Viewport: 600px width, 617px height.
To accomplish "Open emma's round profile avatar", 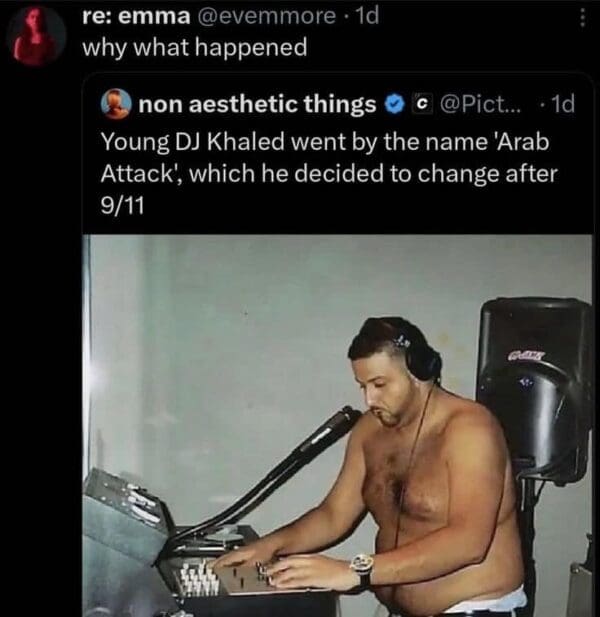I will point(36,36).
